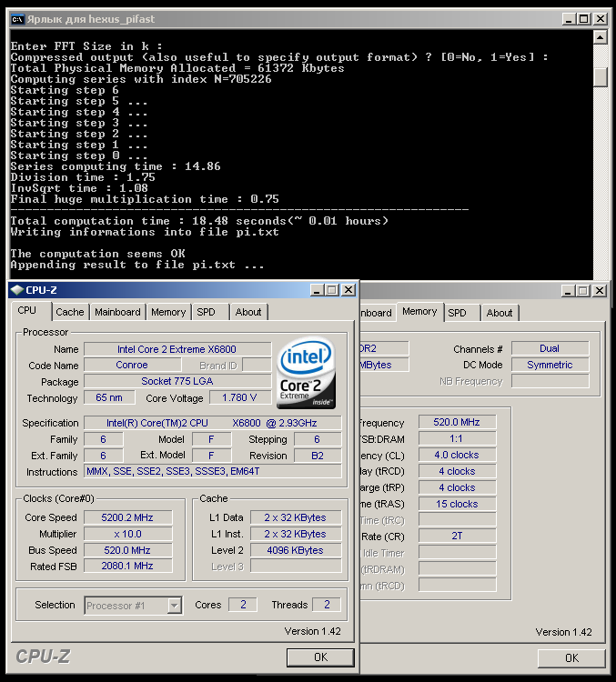The image size is (616, 682).
Task: Click the Bus Speed value '520.0 MHz'
Action: pyautogui.click(x=128, y=550)
